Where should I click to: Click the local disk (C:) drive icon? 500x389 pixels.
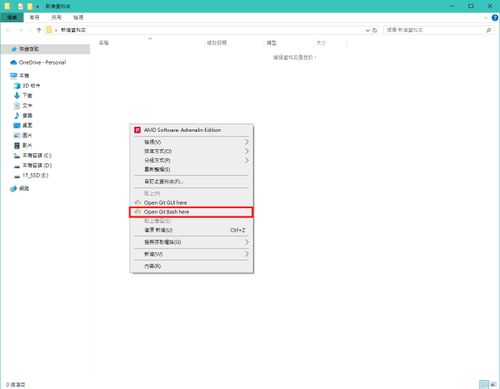click(x=17, y=155)
